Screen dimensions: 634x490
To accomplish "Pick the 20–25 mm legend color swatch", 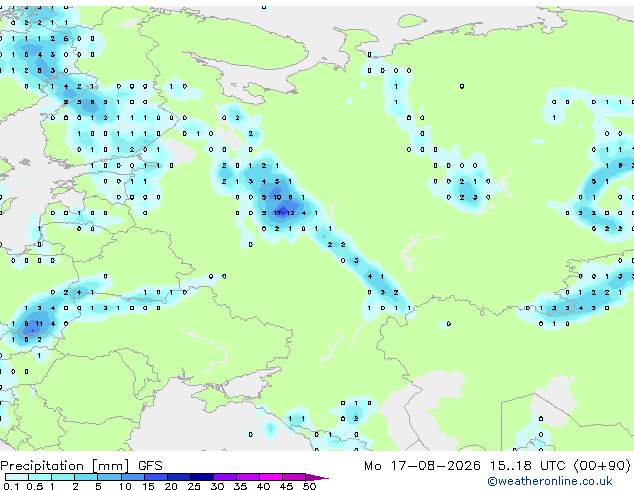I will pos(179,477).
